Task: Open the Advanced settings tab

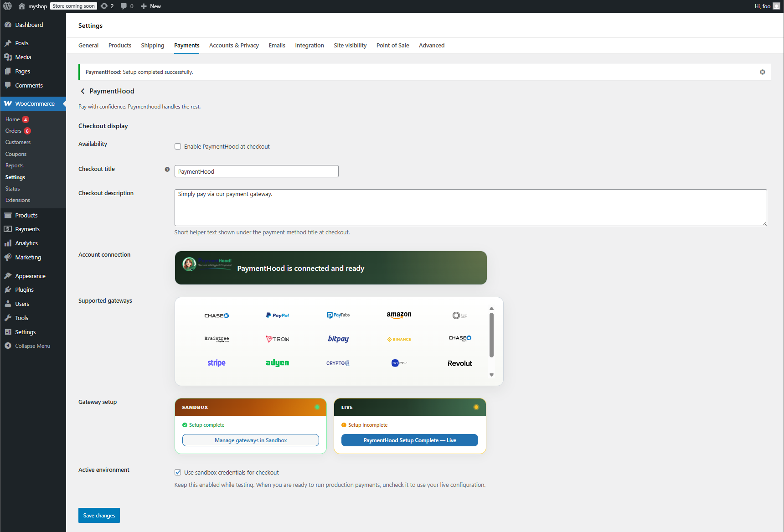Action: 432,46
